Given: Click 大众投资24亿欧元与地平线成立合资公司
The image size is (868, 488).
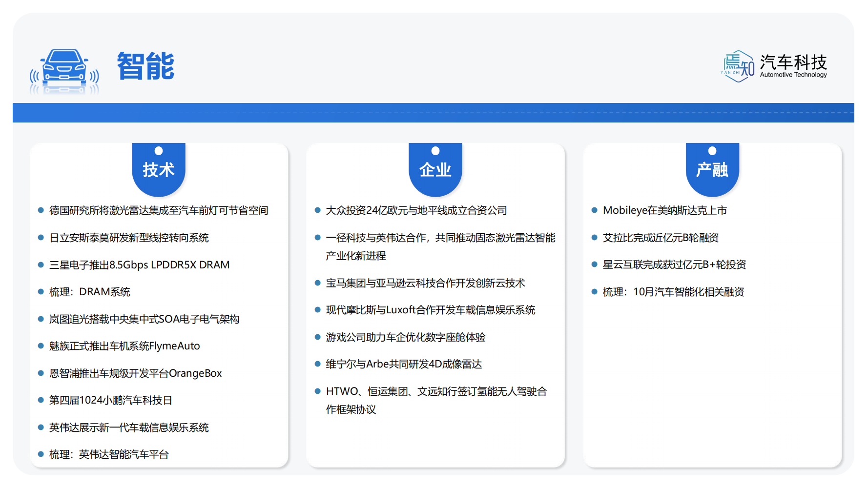Looking at the screenshot, I should [416, 210].
